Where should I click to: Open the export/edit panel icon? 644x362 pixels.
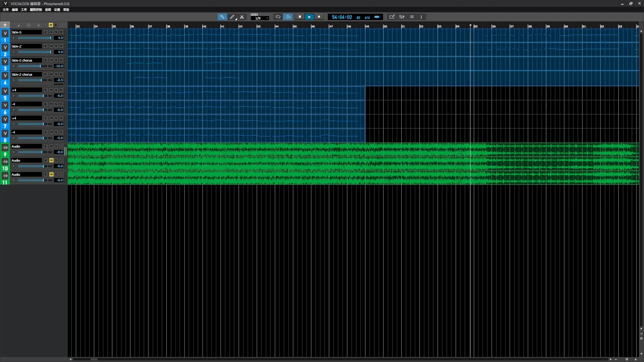[x=392, y=17]
